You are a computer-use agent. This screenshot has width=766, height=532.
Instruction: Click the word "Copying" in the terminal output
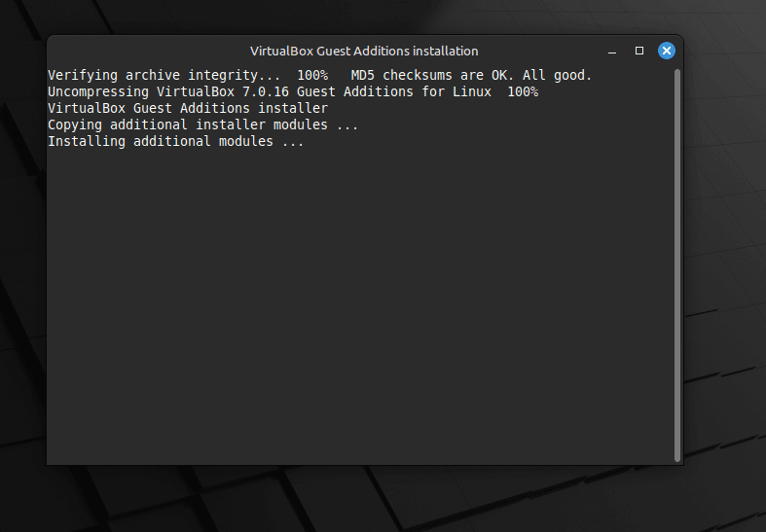(75, 124)
